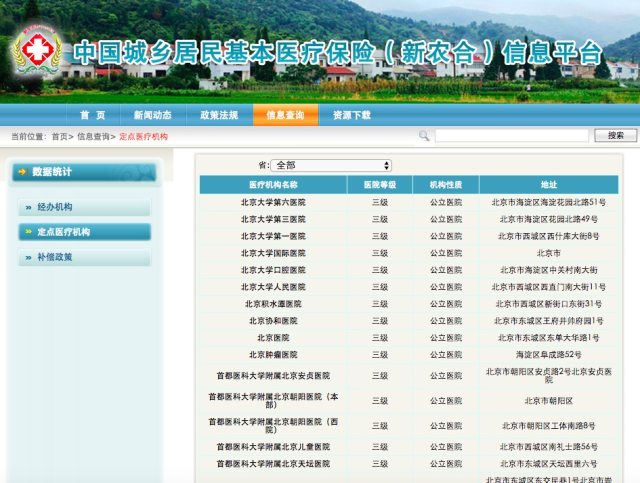Click address 北京市西城区西什库大街8号
The width and height of the screenshot is (640, 483).
click(x=549, y=236)
